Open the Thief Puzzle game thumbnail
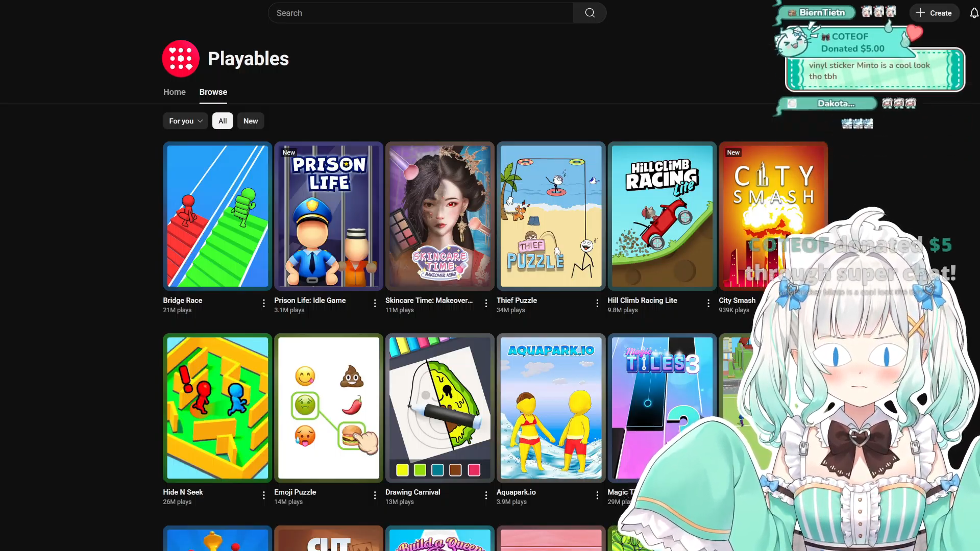The image size is (980, 551). [x=551, y=216]
